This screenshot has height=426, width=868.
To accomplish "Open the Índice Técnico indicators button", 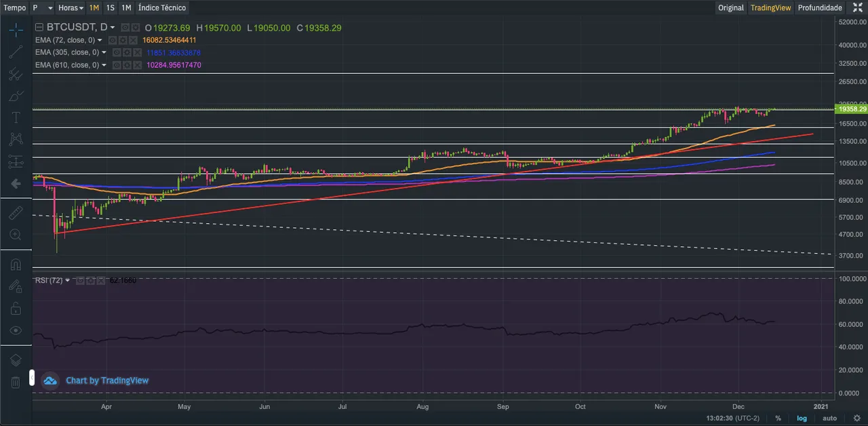I will point(161,7).
